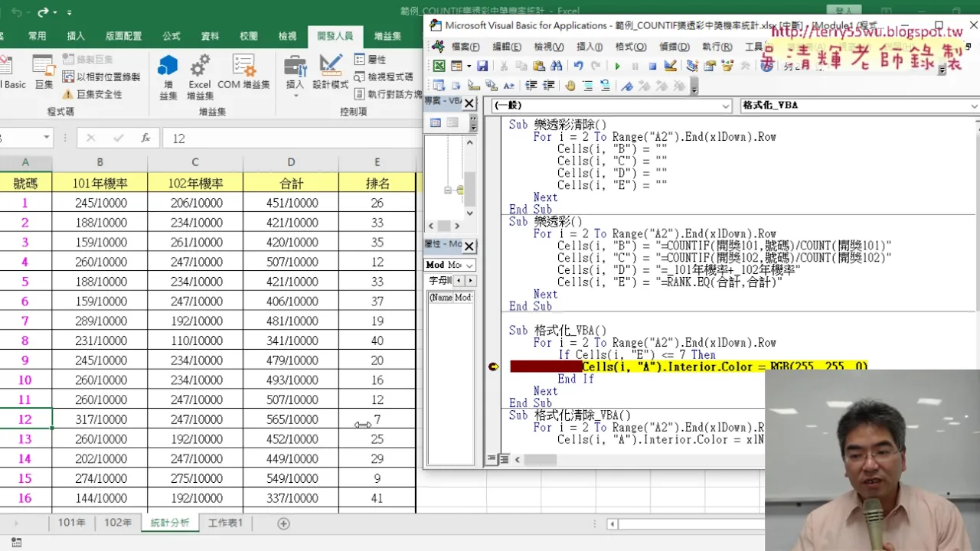Open the Name Box dropdown arrow
This screenshot has width=980, height=551.
point(46,138)
